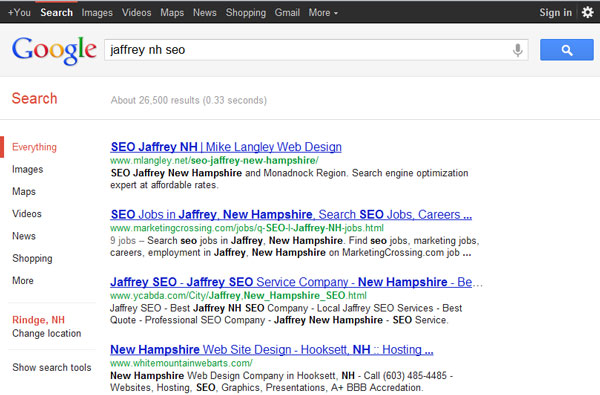Viewport: 600px width, 395px height.
Task: Click the red Search heading
Action: (34, 98)
